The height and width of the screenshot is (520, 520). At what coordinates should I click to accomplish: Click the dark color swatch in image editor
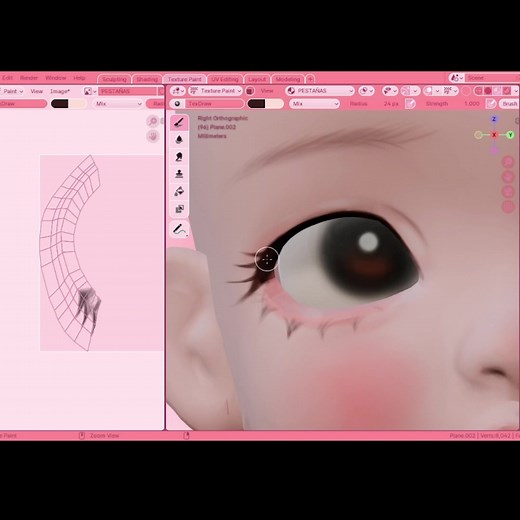point(60,104)
